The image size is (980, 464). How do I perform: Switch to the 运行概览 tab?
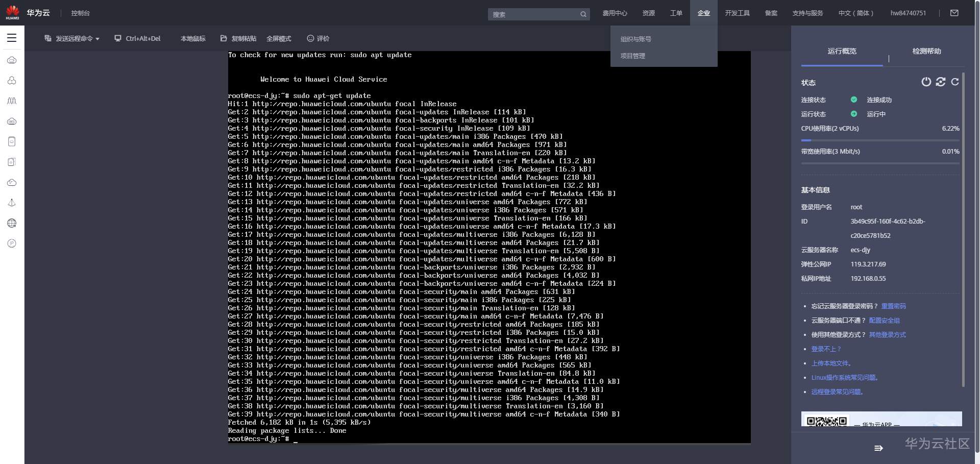(x=842, y=52)
